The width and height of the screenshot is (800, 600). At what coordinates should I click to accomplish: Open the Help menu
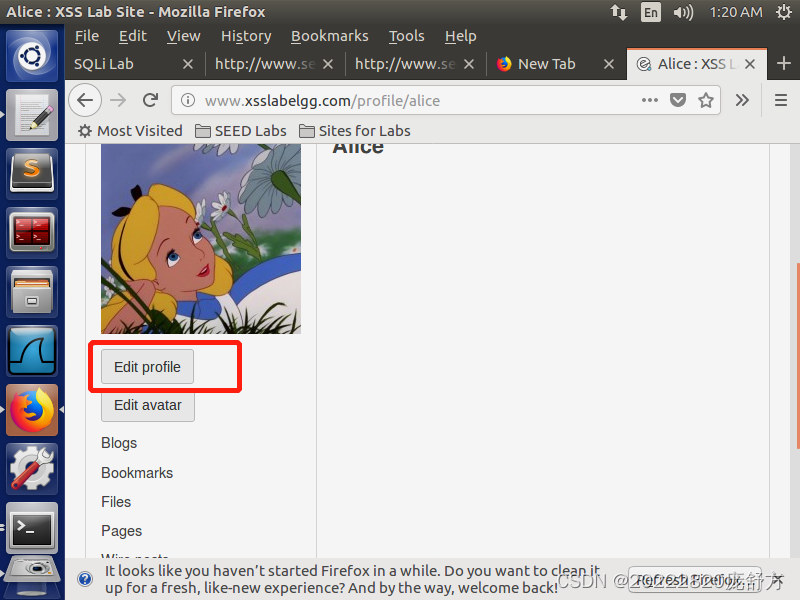(460, 36)
